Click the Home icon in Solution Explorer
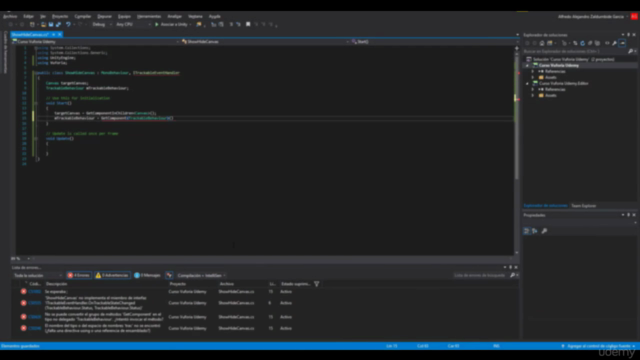This screenshot has width=640, height=360. coord(542,43)
